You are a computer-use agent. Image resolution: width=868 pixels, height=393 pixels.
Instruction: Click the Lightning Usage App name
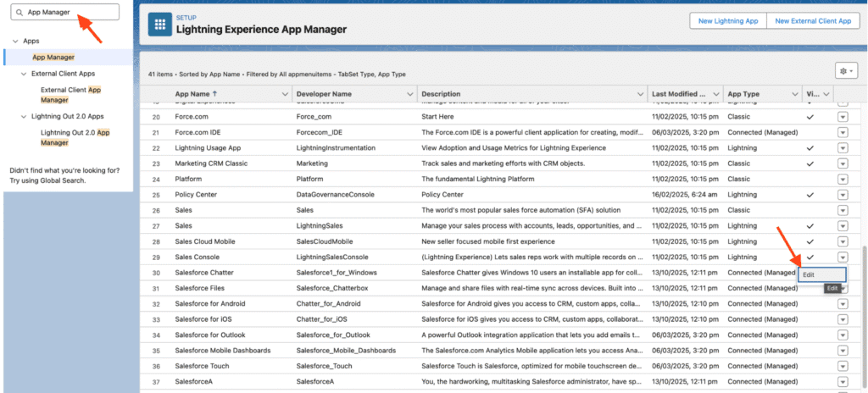[208, 148]
